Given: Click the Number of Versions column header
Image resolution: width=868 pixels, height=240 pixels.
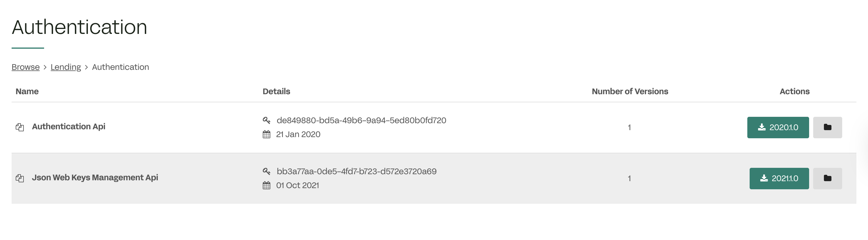Looking at the screenshot, I should pyautogui.click(x=630, y=91).
